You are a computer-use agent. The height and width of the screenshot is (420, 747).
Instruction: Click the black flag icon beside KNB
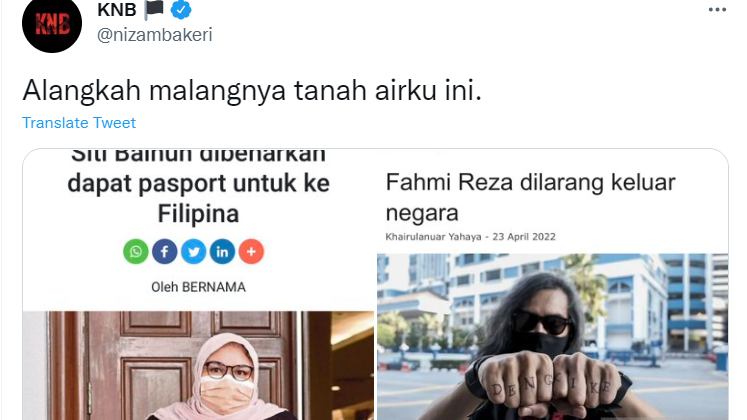pos(154,10)
